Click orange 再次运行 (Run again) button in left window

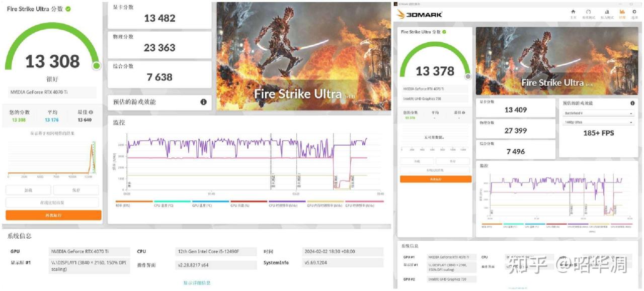[53, 215]
